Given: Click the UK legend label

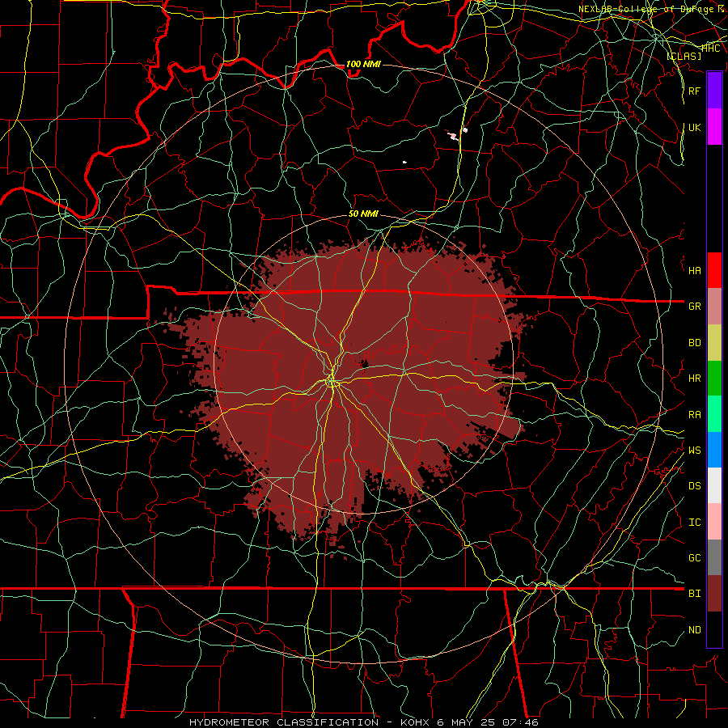Looking at the screenshot, I should tap(694, 127).
